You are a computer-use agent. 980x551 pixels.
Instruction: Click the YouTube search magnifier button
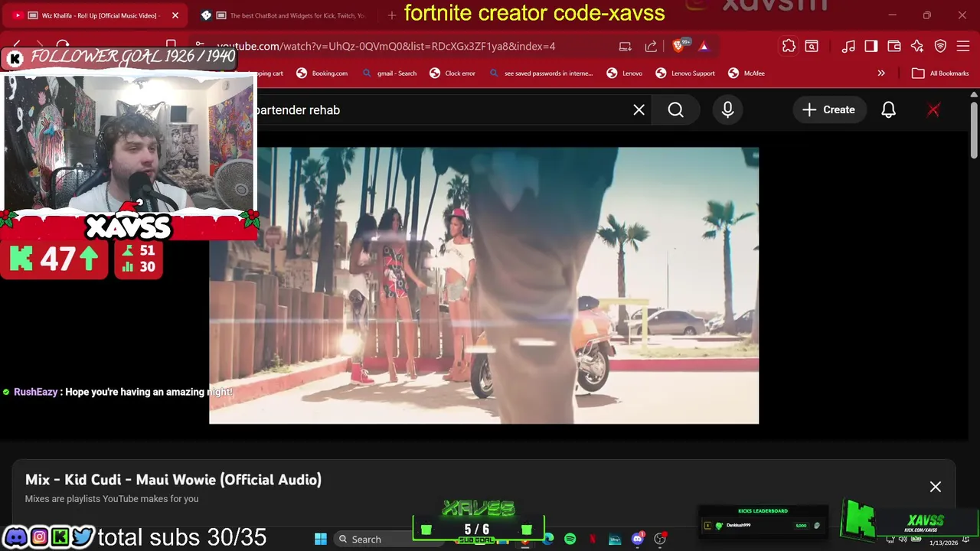coord(675,110)
